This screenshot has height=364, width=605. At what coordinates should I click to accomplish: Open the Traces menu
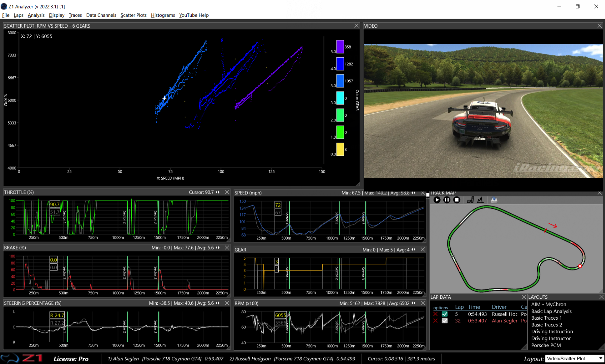click(x=75, y=15)
